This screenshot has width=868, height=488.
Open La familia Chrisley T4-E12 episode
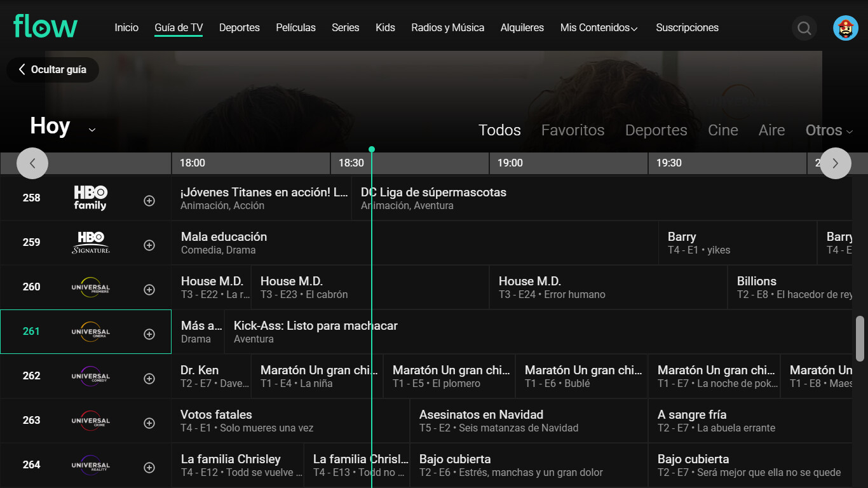tap(238, 465)
